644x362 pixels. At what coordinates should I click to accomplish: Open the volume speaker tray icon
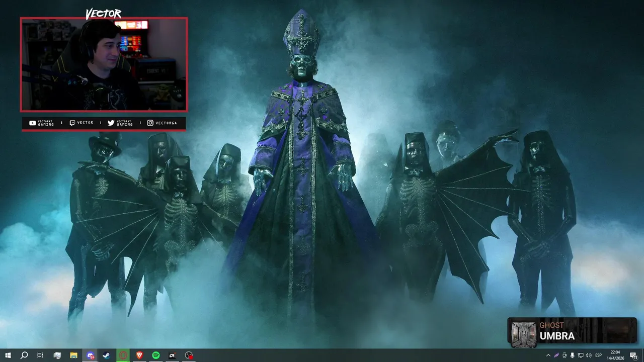589,355
